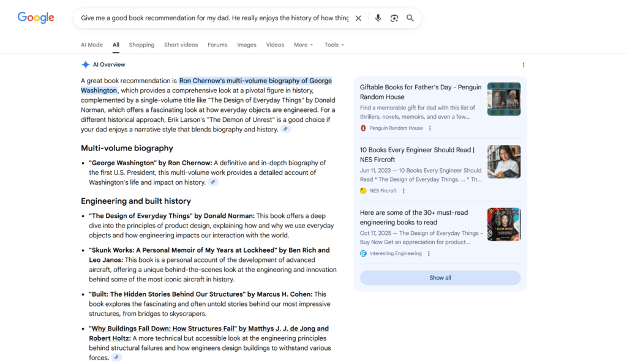Open three-dot menu beside Interesting Engineering

(429, 253)
